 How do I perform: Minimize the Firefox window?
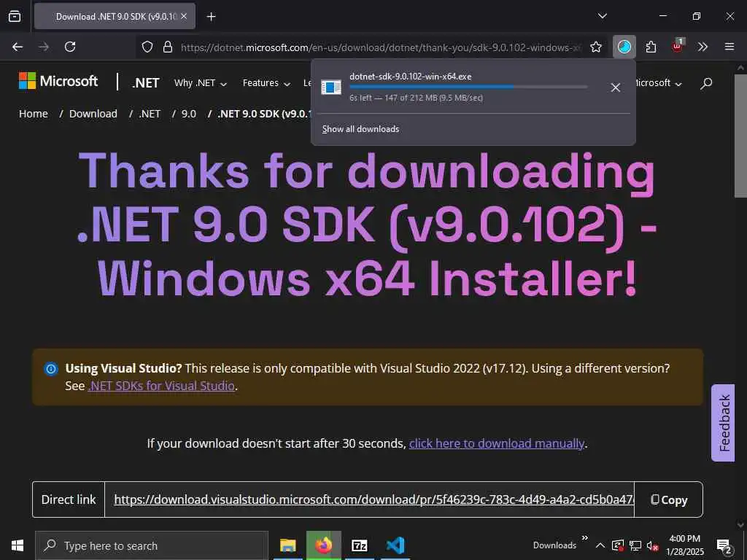point(662,16)
